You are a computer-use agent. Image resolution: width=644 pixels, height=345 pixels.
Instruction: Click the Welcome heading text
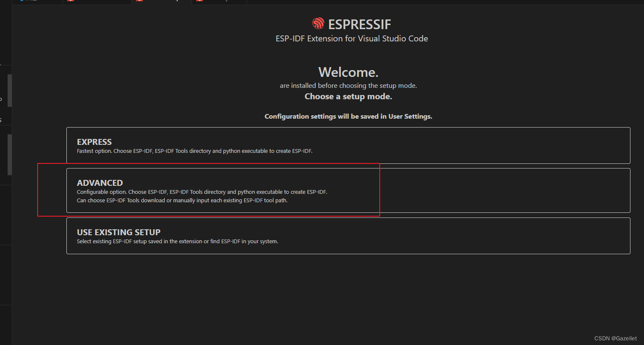pos(348,72)
